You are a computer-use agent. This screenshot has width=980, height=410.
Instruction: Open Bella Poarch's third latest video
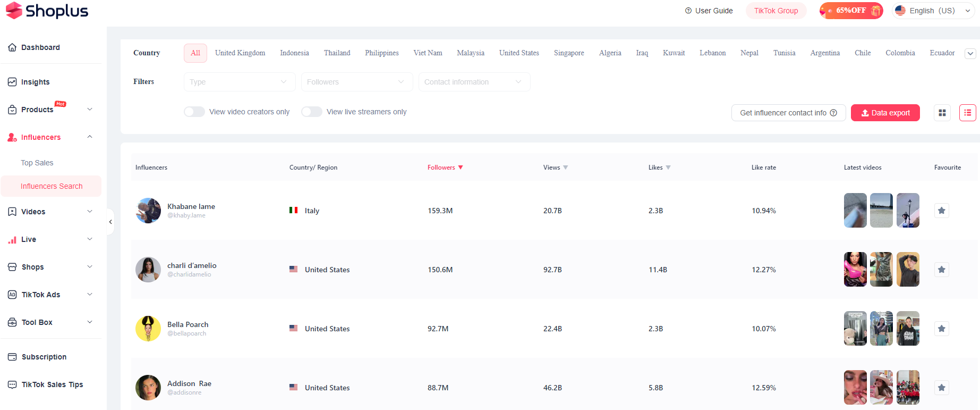click(x=908, y=329)
